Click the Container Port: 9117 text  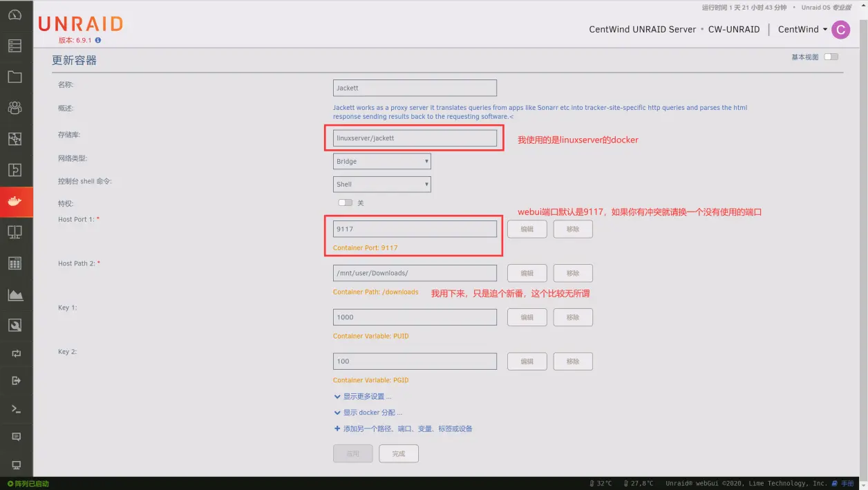365,247
